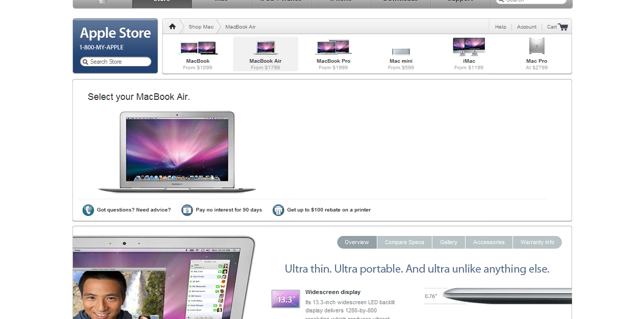Select the MacBook Air product image
The height and width of the screenshot is (319, 644).
pyautogui.click(x=265, y=47)
